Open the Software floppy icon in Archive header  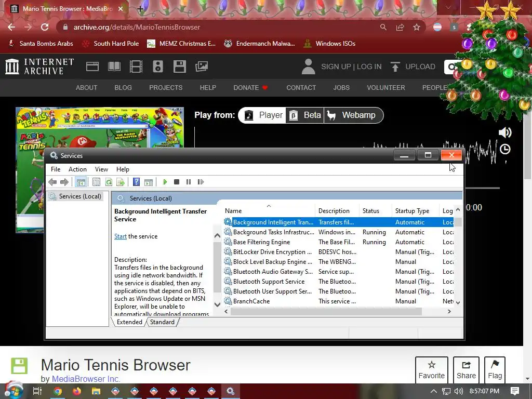pos(179,66)
